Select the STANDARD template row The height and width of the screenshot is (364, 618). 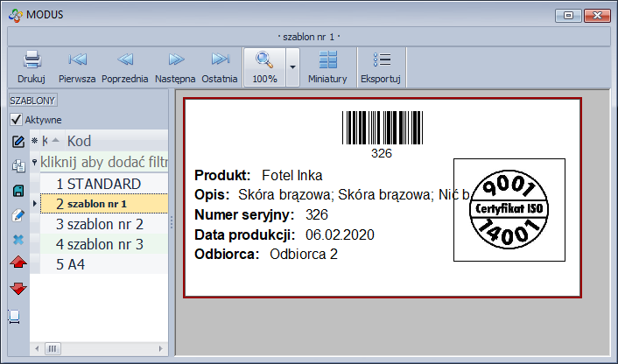tap(103, 184)
